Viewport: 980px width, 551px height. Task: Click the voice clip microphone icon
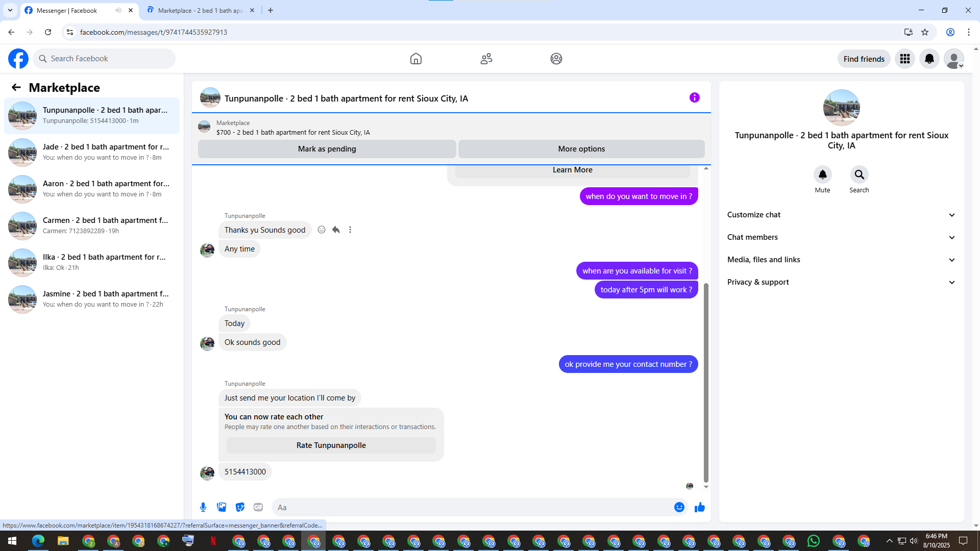(x=203, y=507)
